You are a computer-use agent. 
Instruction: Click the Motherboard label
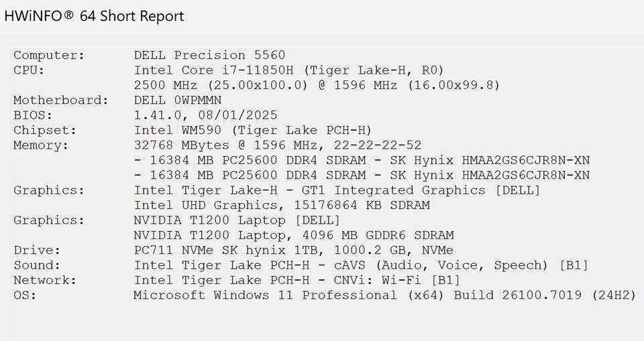[60, 100]
